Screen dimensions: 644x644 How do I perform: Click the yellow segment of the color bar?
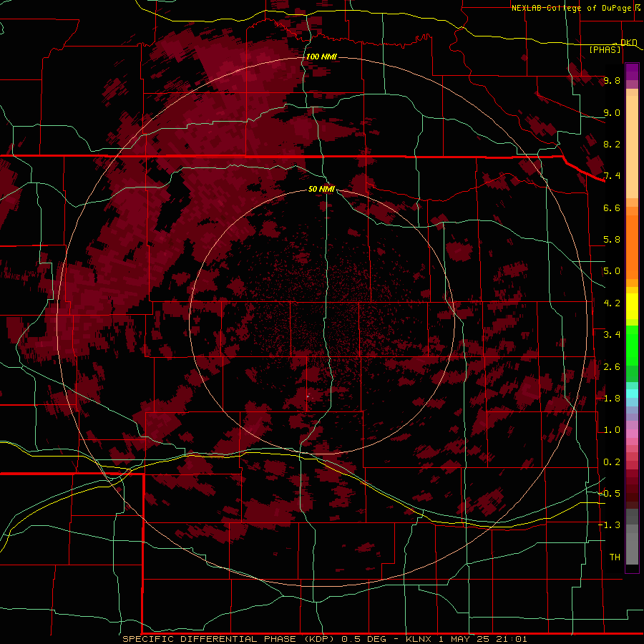pyautogui.click(x=632, y=306)
